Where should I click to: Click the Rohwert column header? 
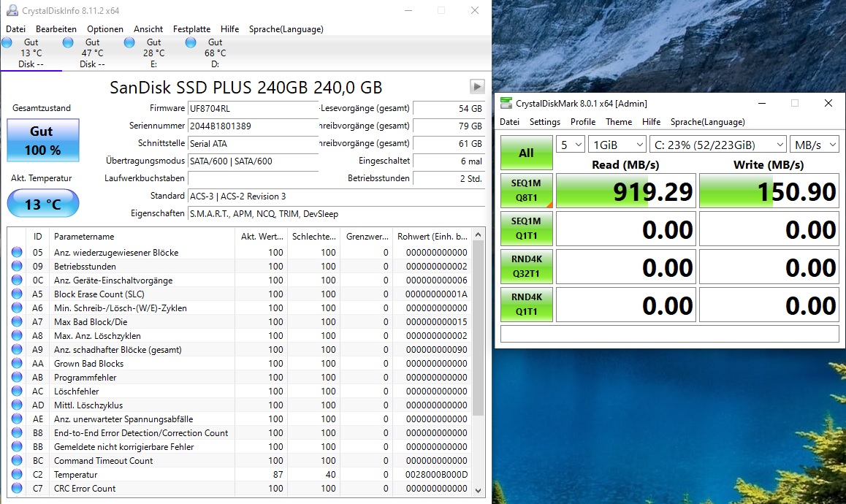tap(432, 237)
